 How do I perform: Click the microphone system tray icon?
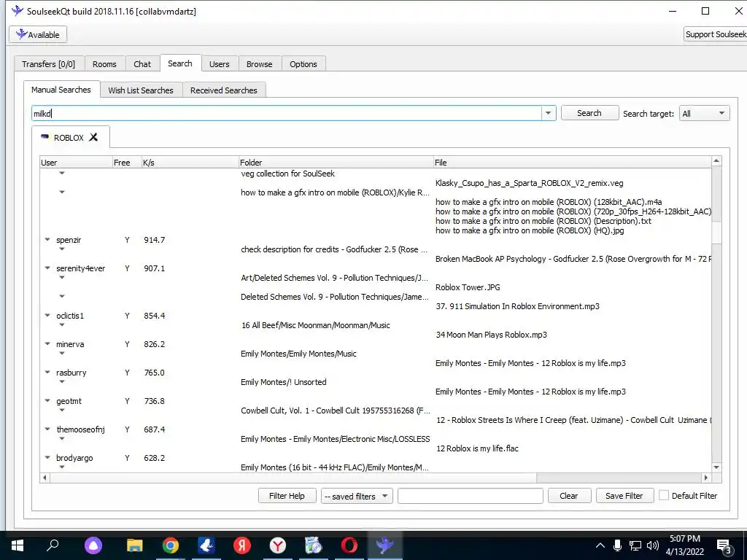[x=617, y=545]
